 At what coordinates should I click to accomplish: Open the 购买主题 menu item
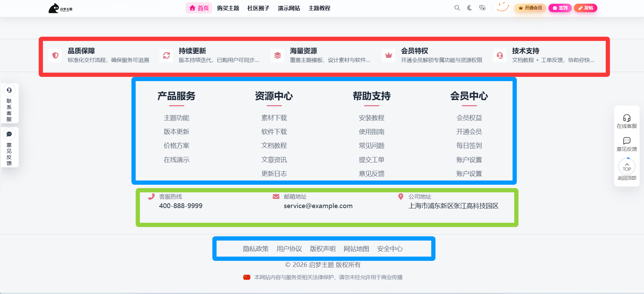tap(228, 8)
